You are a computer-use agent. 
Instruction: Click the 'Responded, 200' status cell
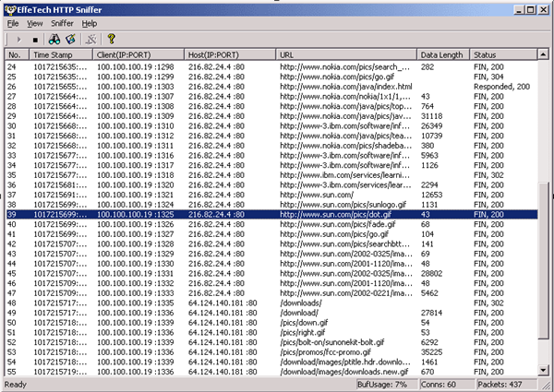click(501, 87)
